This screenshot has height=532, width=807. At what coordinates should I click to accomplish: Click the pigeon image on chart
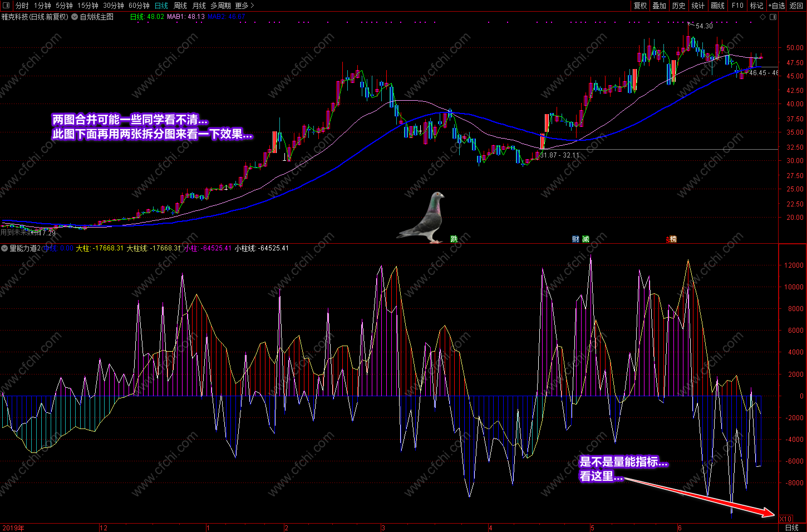(422, 218)
